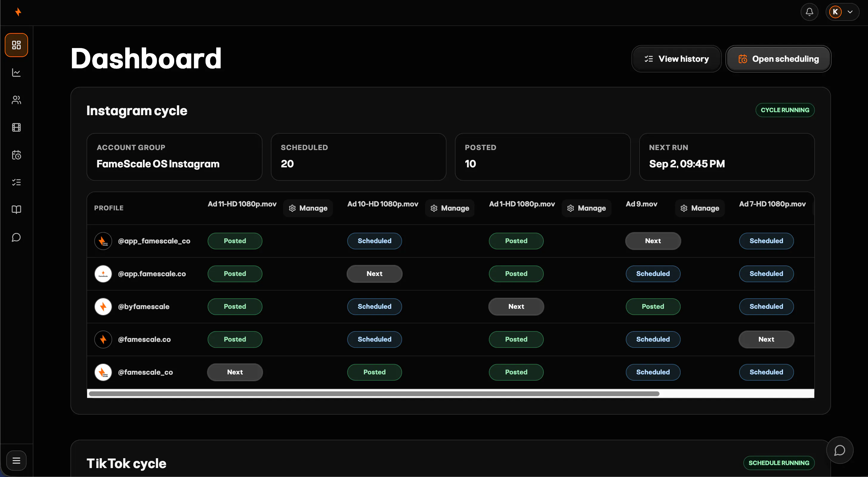Click the Ad 7-HD 1080p.mov column header
The image size is (868, 477).
pos(772,204)
